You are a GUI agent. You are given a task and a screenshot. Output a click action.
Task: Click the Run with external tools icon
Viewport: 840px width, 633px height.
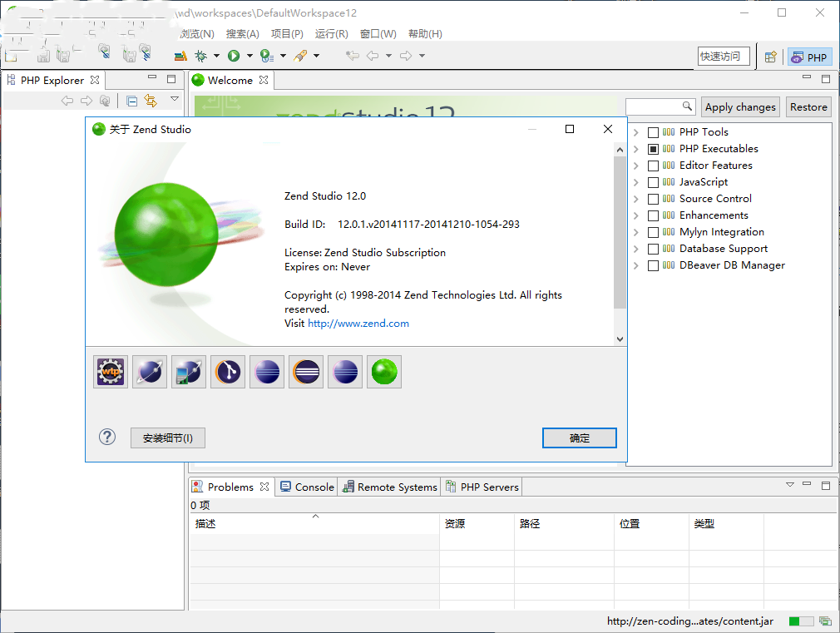pyautogui.click(x=267, y=56)
